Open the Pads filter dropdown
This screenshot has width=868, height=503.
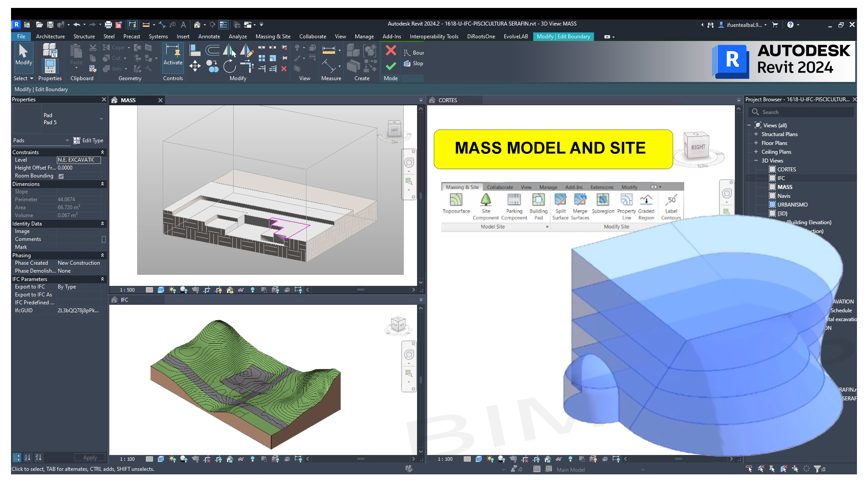(x=67, y=141)
